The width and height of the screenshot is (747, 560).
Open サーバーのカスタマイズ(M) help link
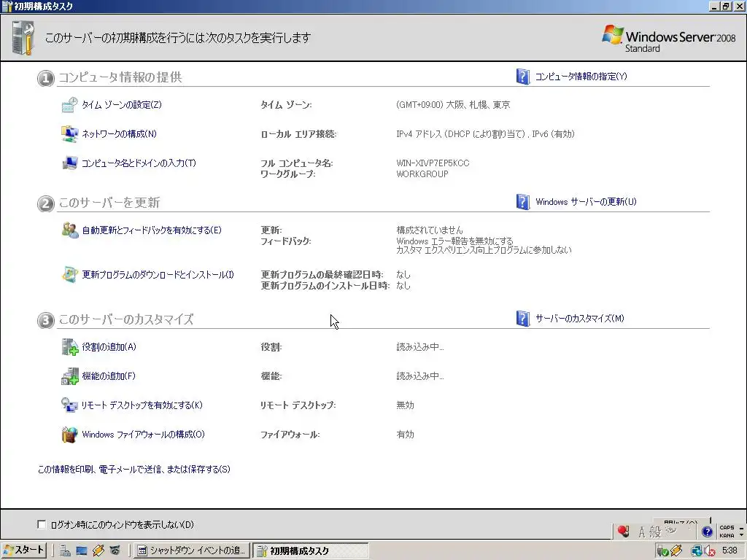pos(580,319)
